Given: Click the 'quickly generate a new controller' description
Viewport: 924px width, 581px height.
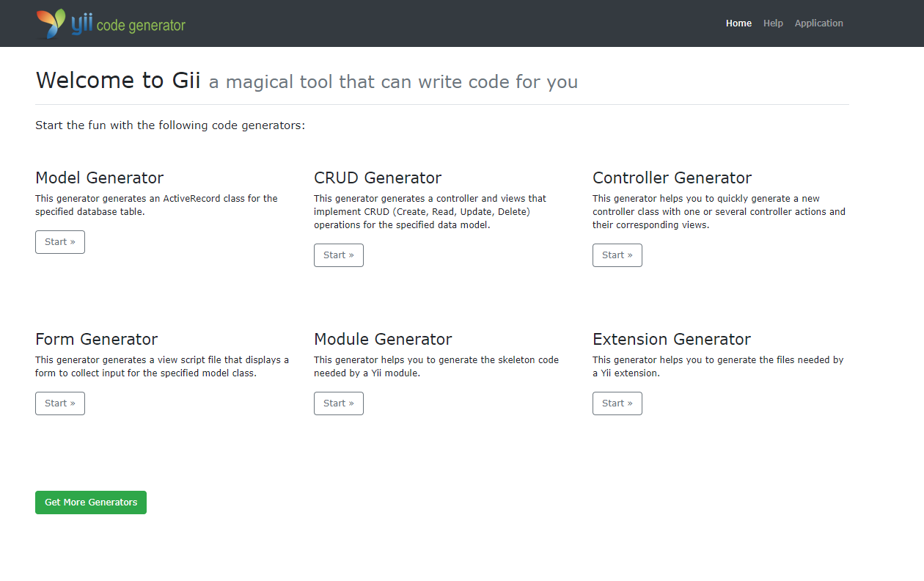Looking at the screenshot, I should [x=719, y=211].
